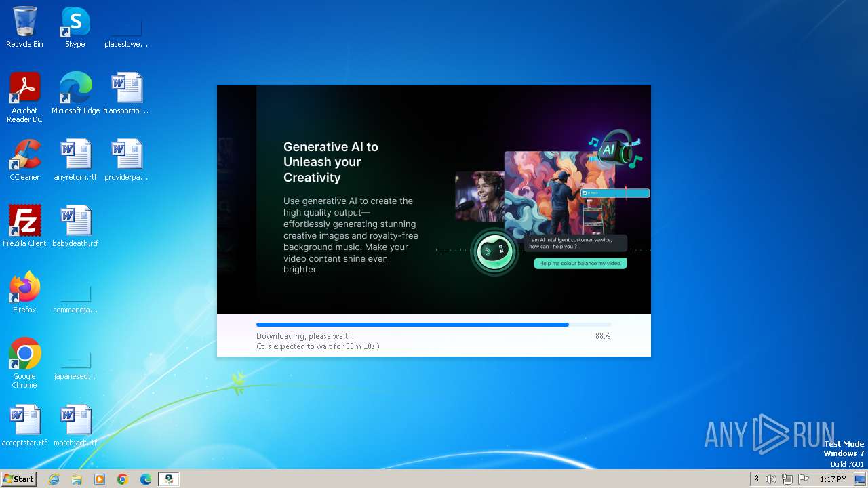Click the 'Generative AI to Unleash' heading
Screen dimensions: 868x488
[331, 162]
